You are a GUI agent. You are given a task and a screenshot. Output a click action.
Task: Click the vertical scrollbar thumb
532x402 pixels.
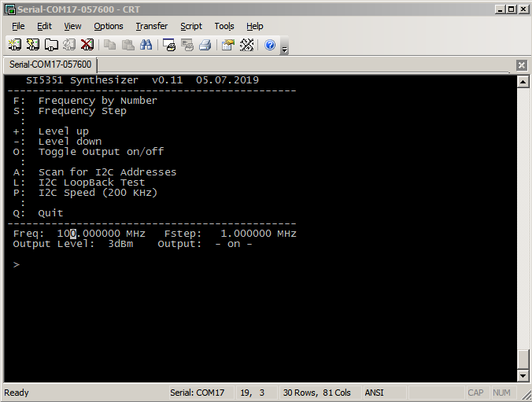tap(523, 359)
